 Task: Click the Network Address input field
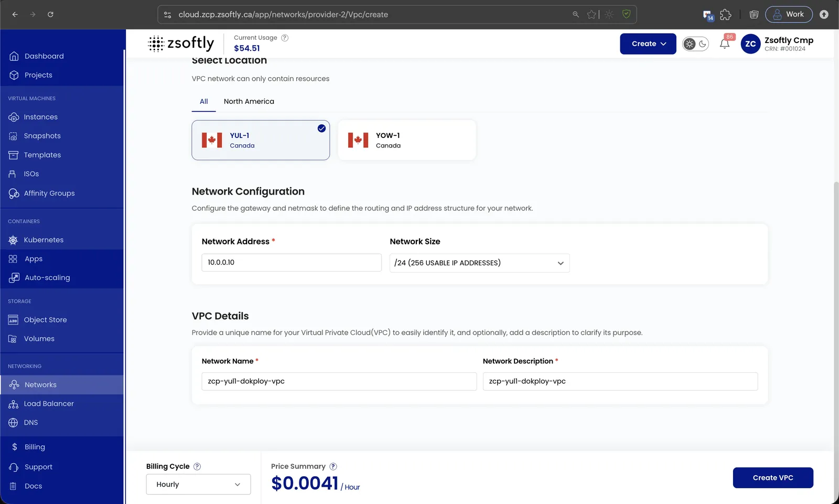[292, 263]
